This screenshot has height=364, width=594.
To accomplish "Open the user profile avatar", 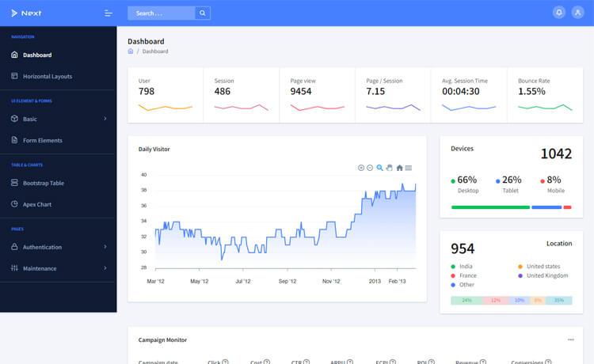I will point(577,13).
